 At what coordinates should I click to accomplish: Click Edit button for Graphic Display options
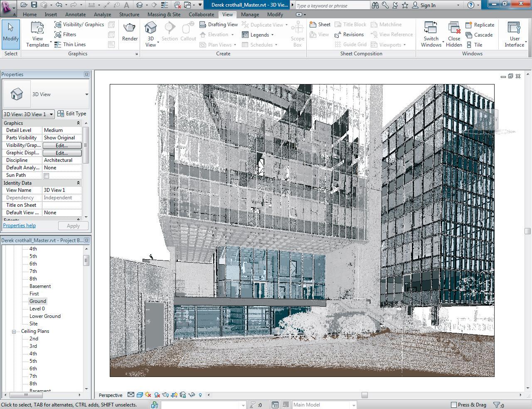[x=62, y=153]
